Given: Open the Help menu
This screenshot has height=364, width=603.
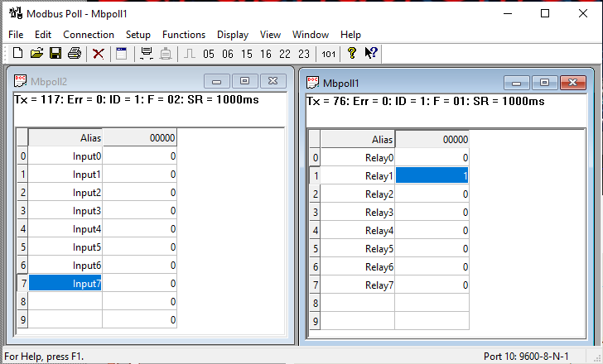Looking at the screenshot, I should coord(350,35).
